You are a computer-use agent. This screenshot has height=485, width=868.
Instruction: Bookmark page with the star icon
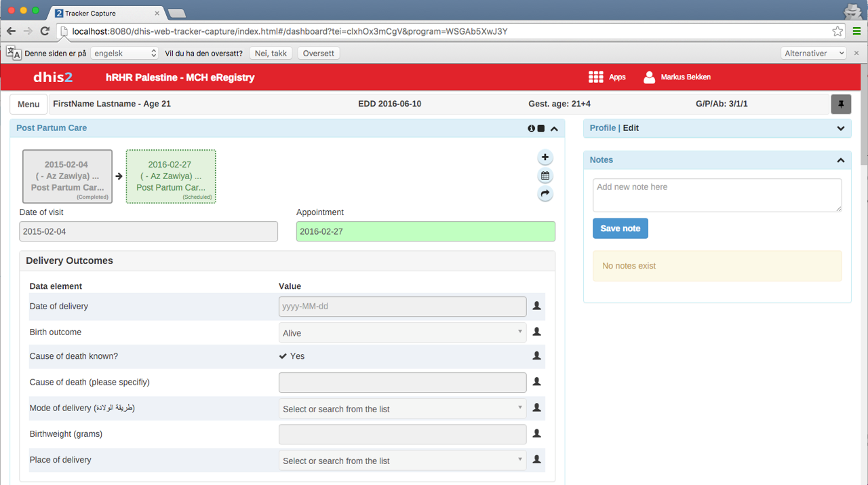click(837, 31)
